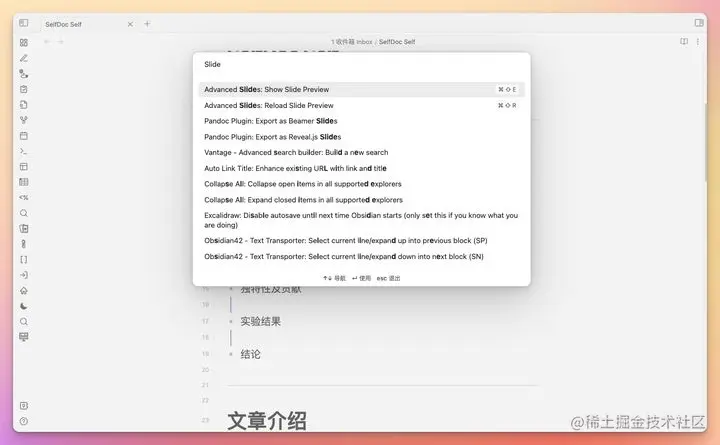
Task: Open more options three-dot menu
Action: pyautogui.click(x=698, y=41)
